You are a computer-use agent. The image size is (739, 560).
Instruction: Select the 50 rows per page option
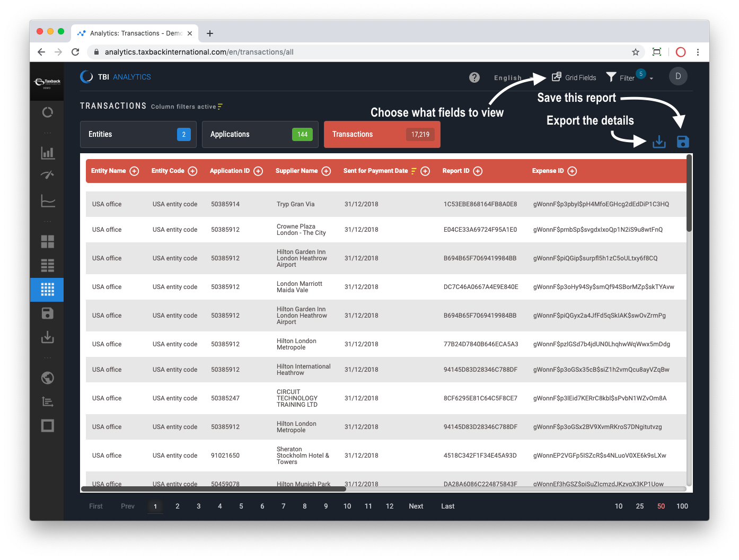pos(661,506)
